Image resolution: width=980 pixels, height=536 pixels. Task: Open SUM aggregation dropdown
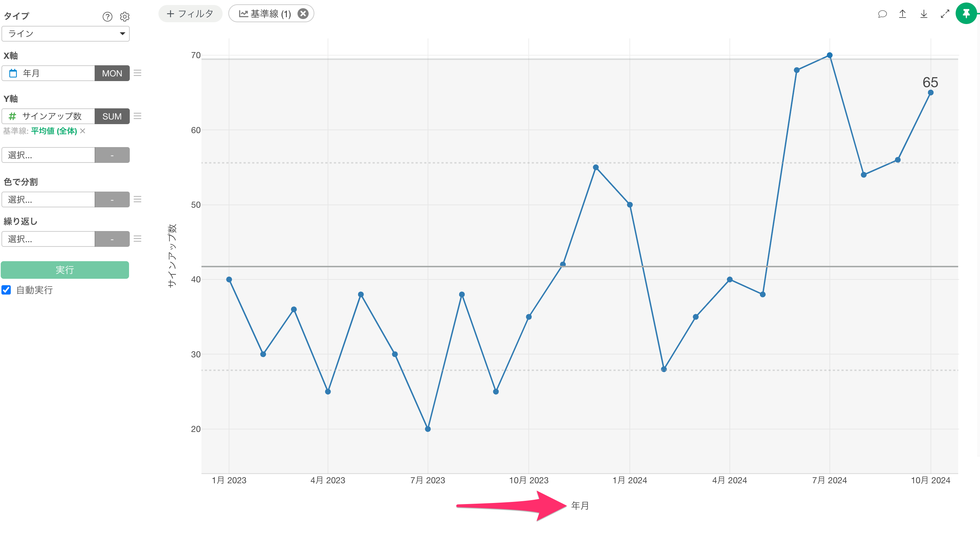112,116
